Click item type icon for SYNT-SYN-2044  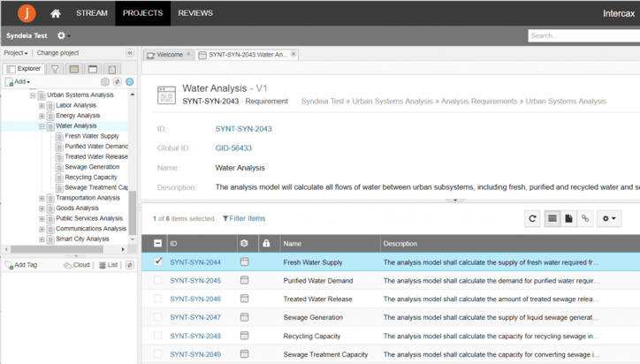(x=244, y=262)
